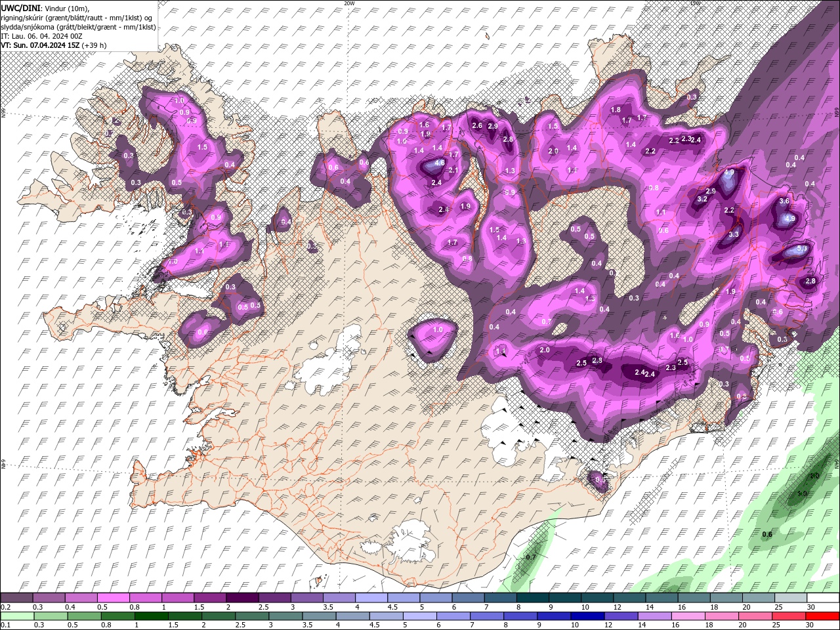
Task: Click the pink swatch between 18 and 20, lower row
Action: 722,616
